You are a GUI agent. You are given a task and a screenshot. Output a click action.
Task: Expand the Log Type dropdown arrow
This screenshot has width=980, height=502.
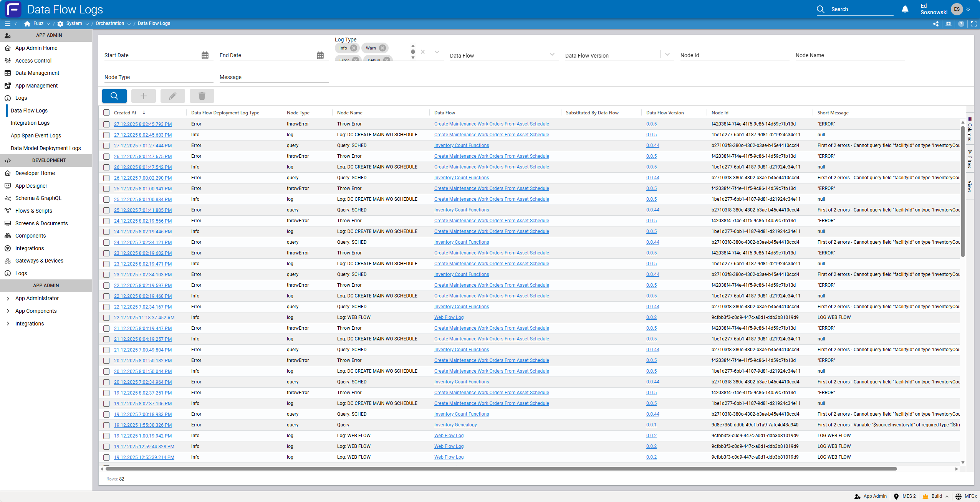tap(437, 52)
